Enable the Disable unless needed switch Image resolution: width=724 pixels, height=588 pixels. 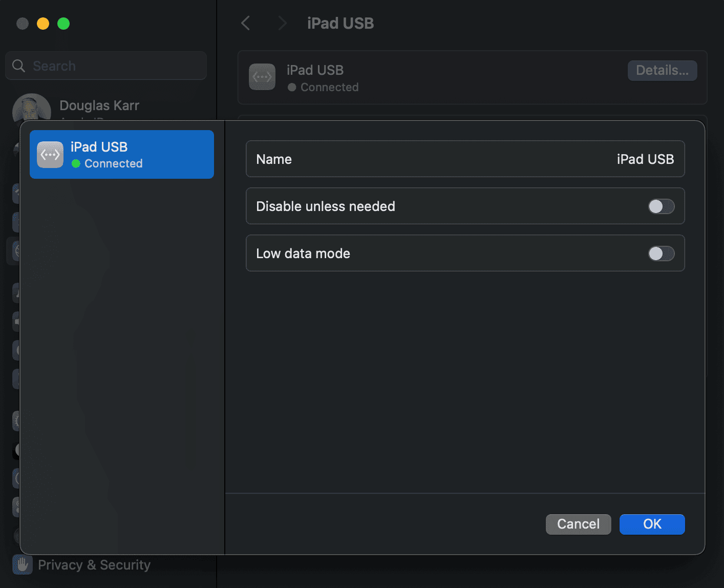[661, 206]
